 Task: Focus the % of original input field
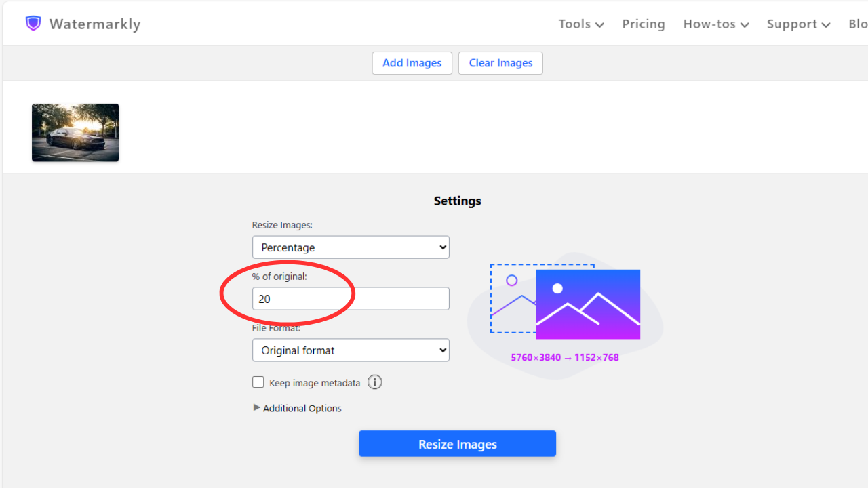pos(351,299)
